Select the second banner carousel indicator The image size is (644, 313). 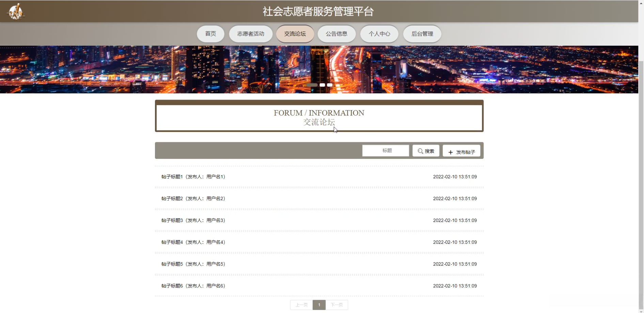click(322, 85)
